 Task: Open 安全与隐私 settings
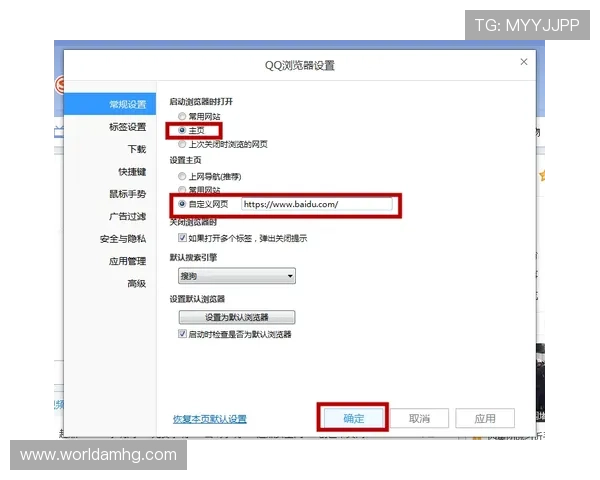tap(123, 239)
